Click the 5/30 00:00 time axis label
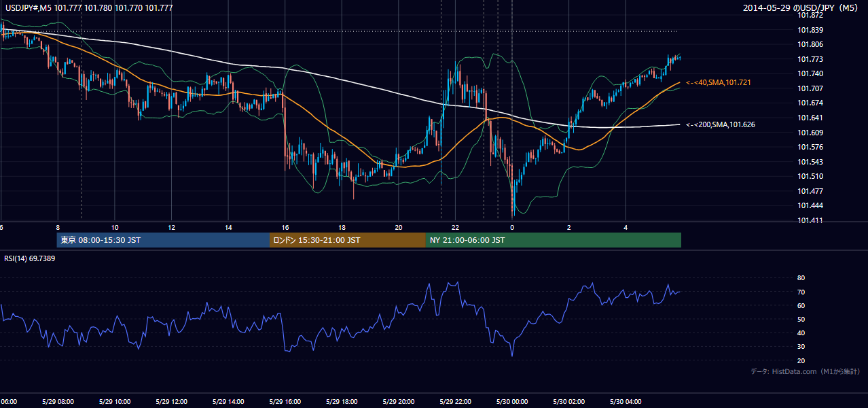Image resolution: width=868 pixels, height=408 pixels. click(511, 401)
